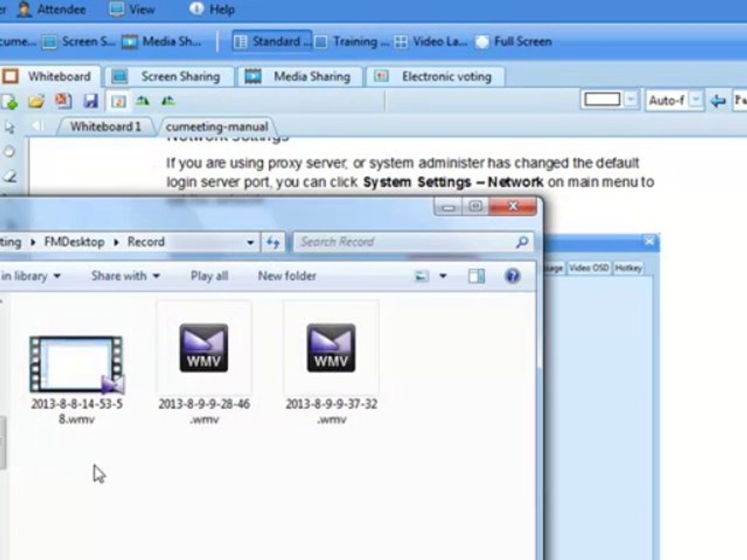The width and height of the screenshot is (747, 560).
Task: Click the Video OSD tab in background dialog
Action: (588, 268)
